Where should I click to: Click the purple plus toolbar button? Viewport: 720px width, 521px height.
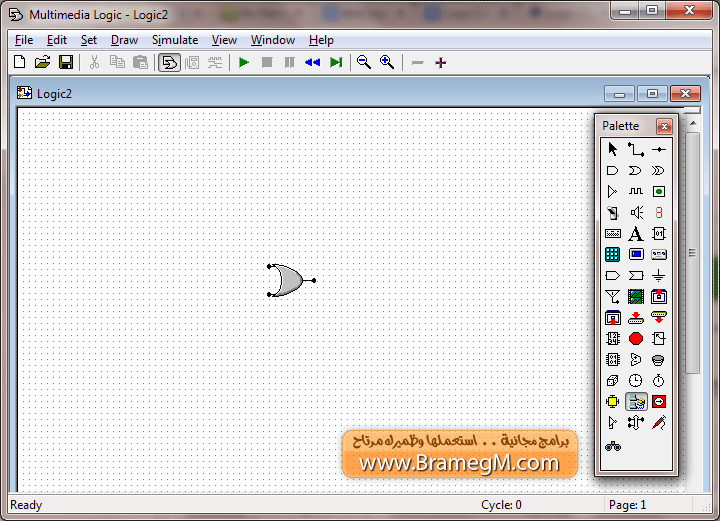tap(441, 62)
